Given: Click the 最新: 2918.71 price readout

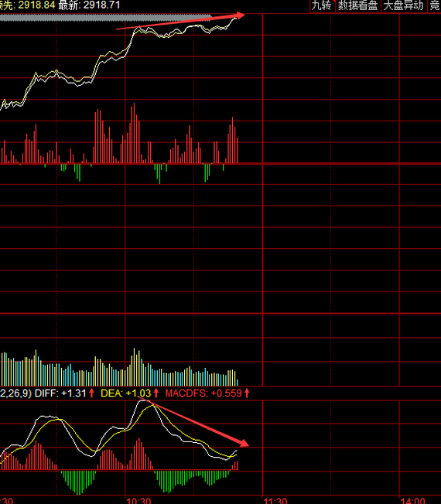Looking at the screenshot, I should (89, 5).
